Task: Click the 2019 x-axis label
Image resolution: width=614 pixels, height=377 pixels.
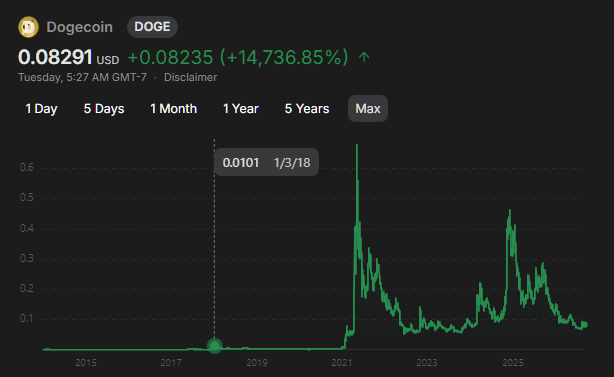Action: pos(256,363)
